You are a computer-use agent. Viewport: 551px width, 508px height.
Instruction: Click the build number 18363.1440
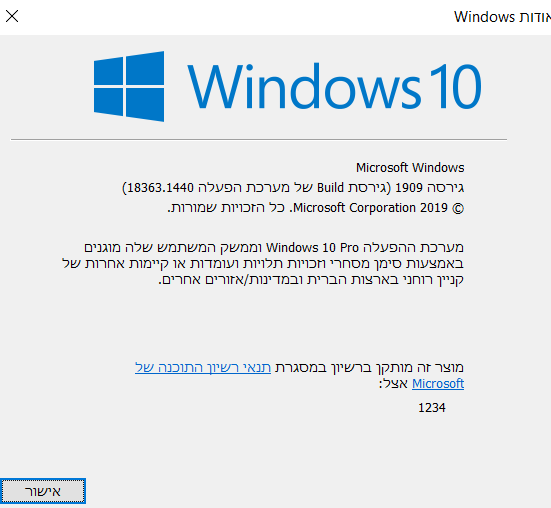point(160,188)
